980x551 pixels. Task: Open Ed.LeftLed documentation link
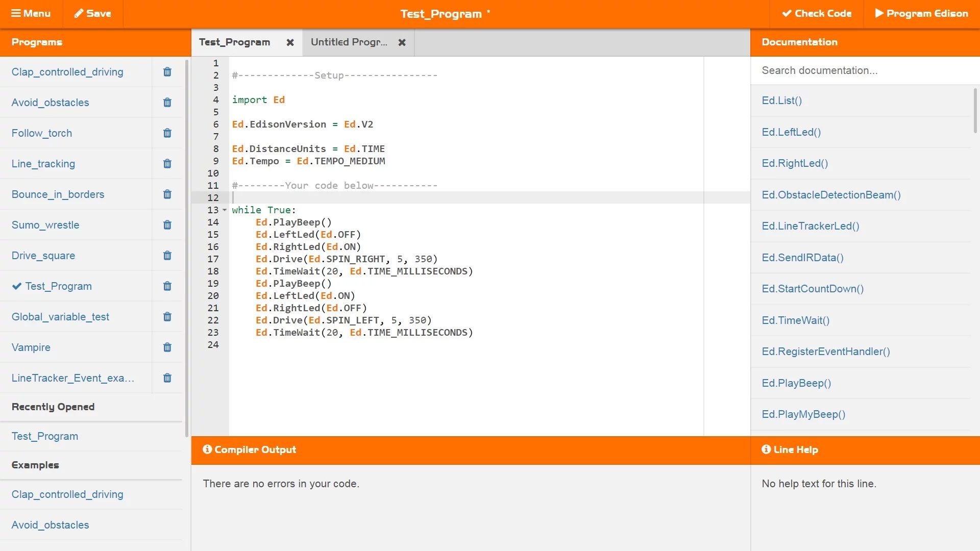coord(791,132)
